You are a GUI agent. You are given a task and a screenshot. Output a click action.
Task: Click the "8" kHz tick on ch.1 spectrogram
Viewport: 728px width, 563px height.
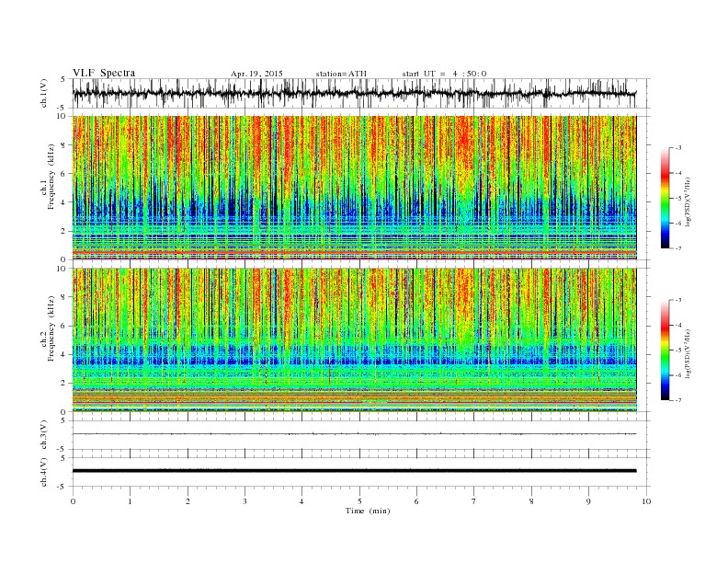point(63,145)
